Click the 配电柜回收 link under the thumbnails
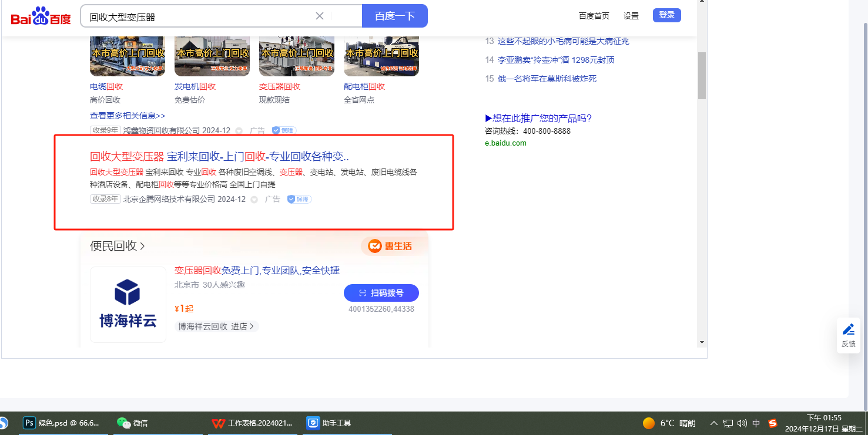 tap(364, 86)
